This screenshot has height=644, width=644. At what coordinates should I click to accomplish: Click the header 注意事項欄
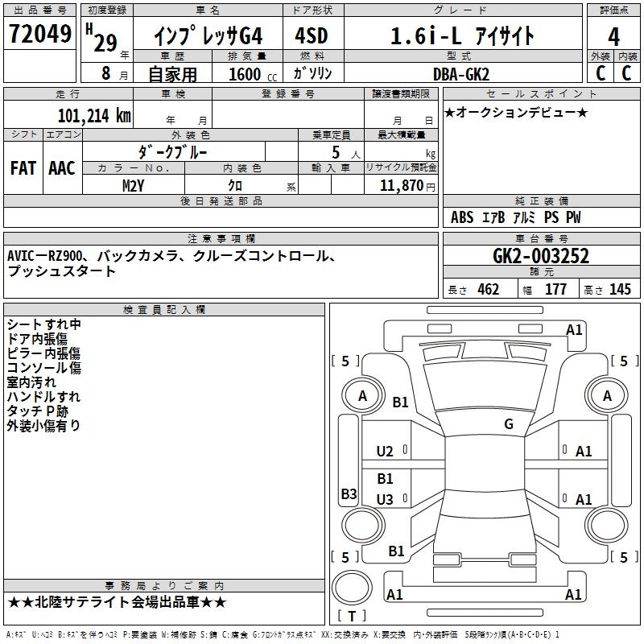click(x=221, y=238)
